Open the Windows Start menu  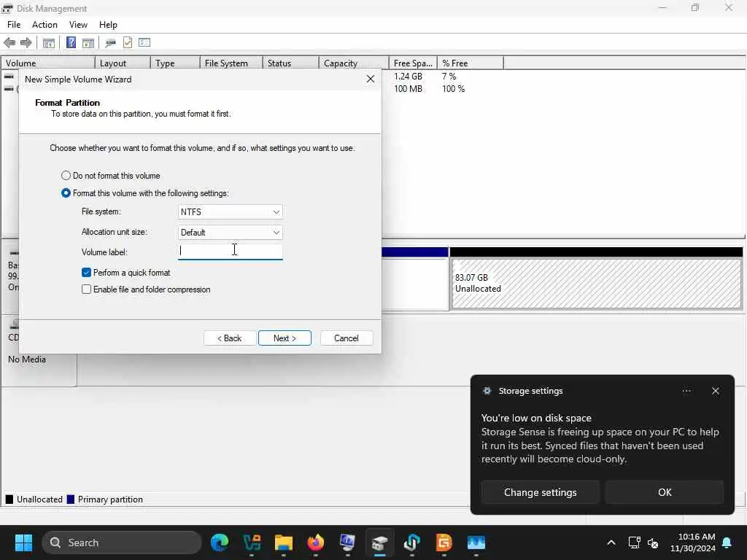pos(23,542)
